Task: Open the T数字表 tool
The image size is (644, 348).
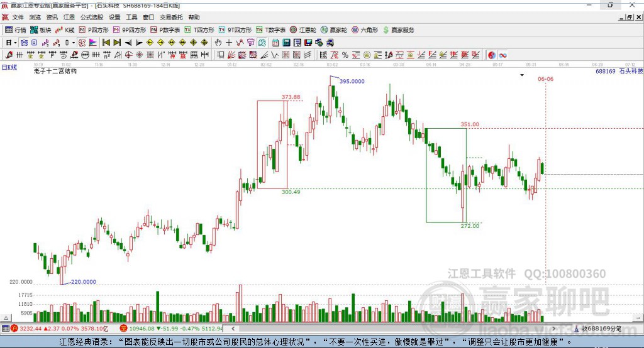Action: pyautogui.click(x=270, y=30)
